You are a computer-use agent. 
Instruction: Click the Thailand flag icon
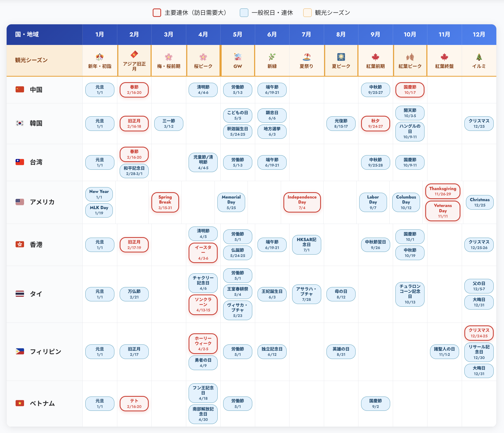[20, 294]
